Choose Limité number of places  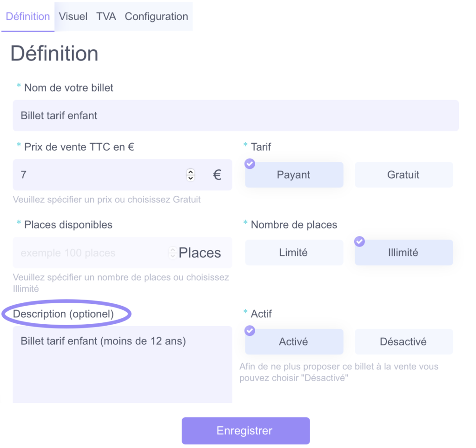pyautogui.click(x=294, y=253)
